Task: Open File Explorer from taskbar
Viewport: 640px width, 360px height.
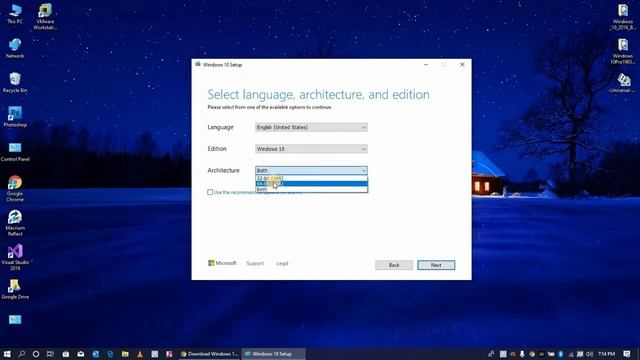Action: pos(125,354)
